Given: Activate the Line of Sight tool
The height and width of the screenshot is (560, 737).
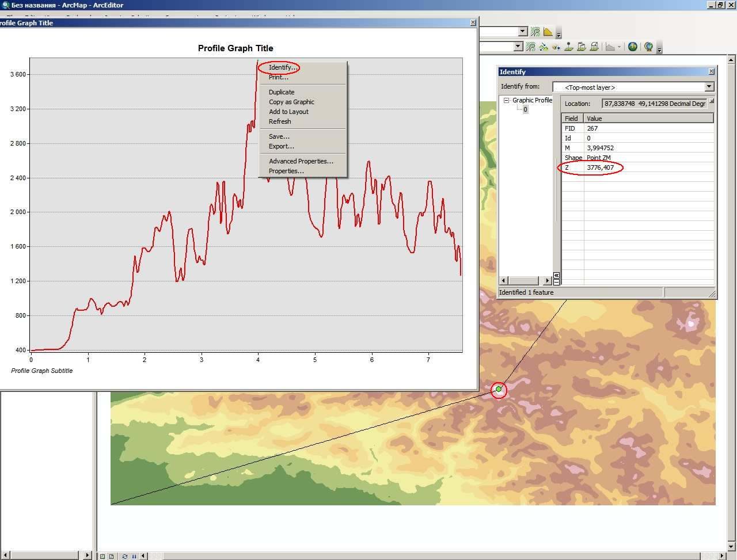Looking at the screenshot, I should pos(556,47).
